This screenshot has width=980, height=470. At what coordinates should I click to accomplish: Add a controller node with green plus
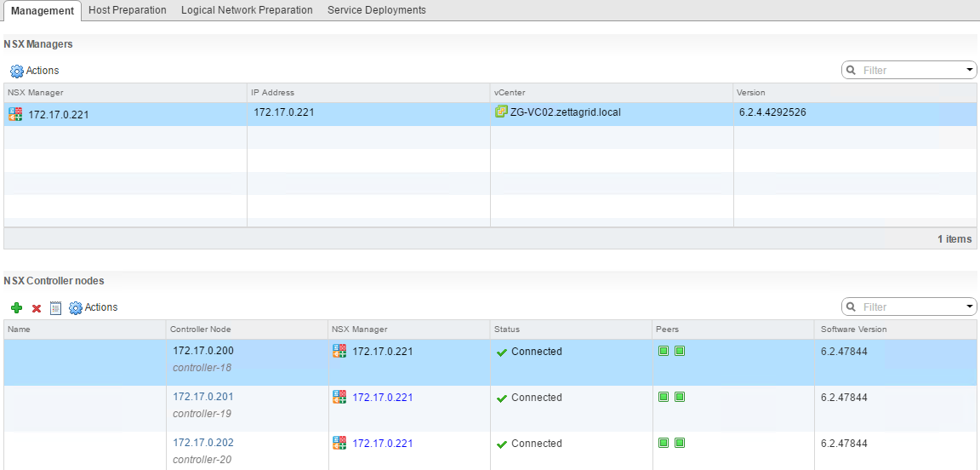pos(17,308)
